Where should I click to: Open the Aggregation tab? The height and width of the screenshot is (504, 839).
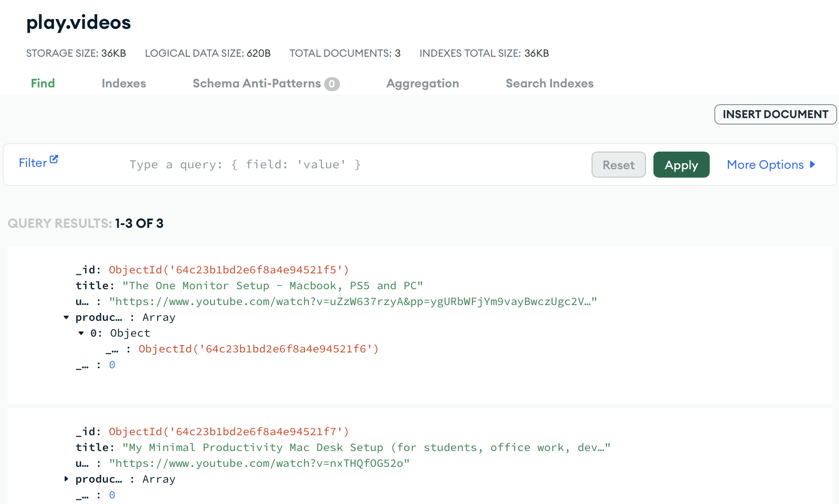tap(422, 84)
